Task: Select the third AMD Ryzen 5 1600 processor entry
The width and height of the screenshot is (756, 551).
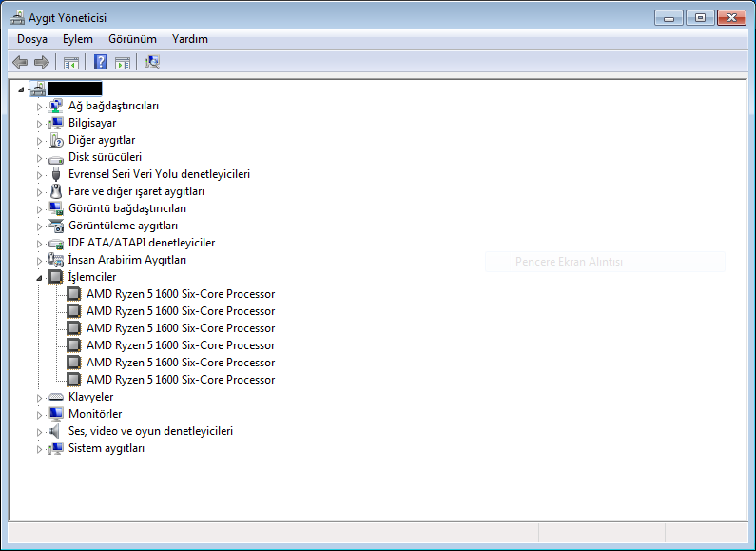Action: click(x=181, y=328)
